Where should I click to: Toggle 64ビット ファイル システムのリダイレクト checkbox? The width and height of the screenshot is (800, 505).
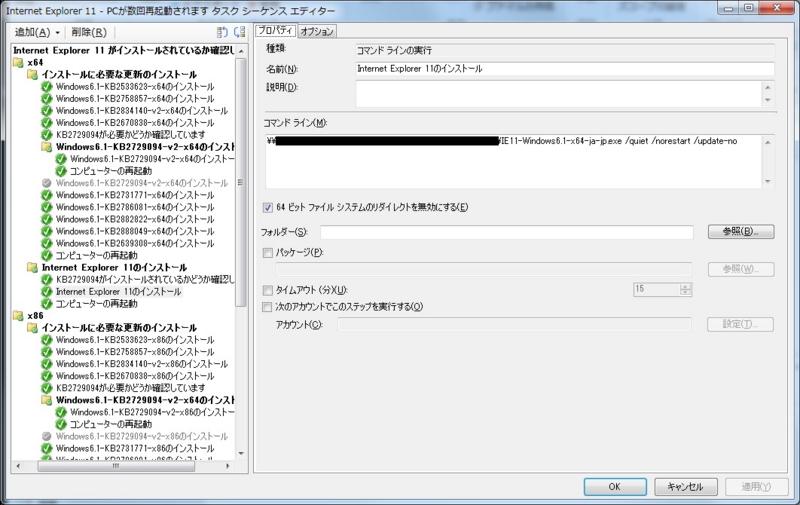click(268, 208)
